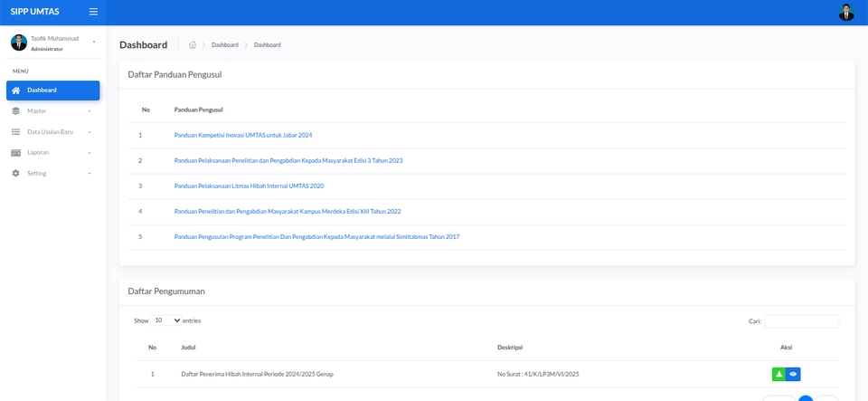Screen dimensions: 868x401
Task: Click the Data Usulan Baru list icon
Action: pos(15,132)
